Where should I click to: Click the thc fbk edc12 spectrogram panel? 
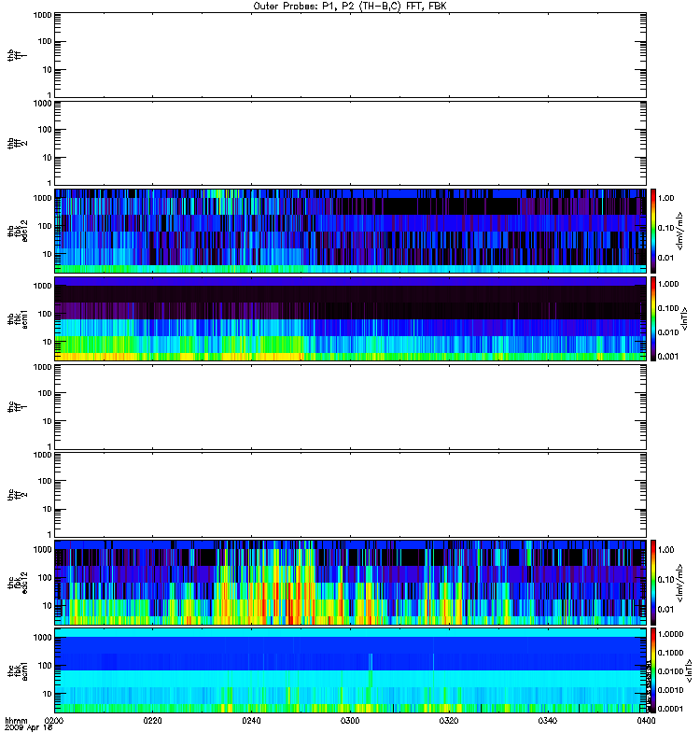tap(350, 582)
